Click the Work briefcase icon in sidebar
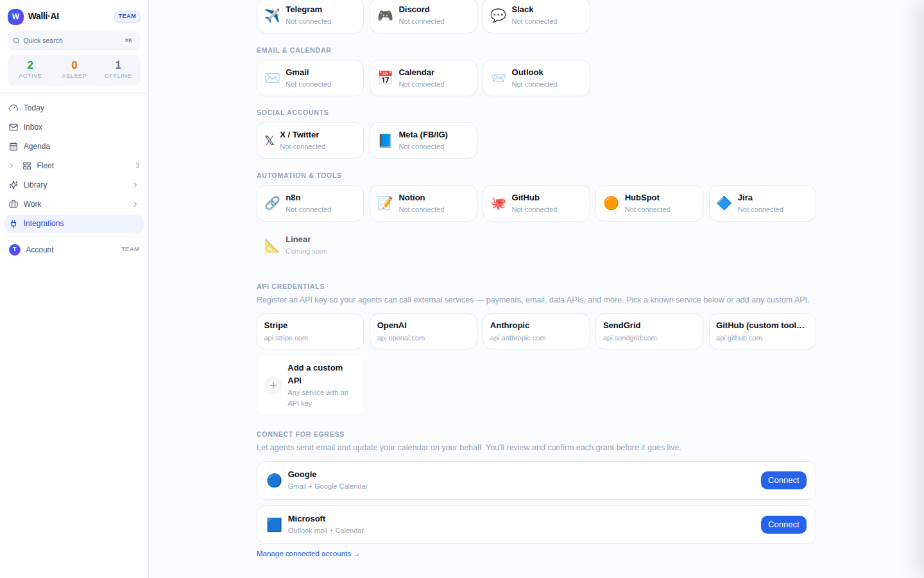This screenshot has height=578, width=924. pos(13,204)
